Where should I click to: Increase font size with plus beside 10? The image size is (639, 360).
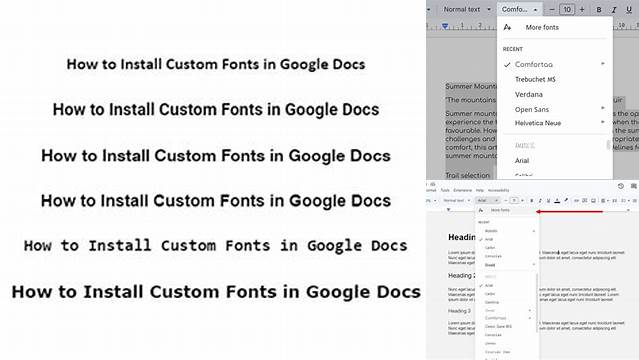(x=582, y=9)
